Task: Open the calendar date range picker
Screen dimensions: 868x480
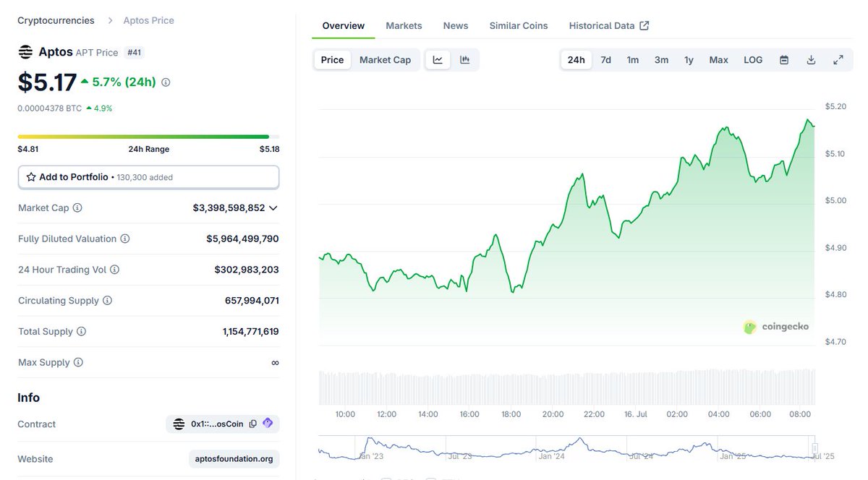Action: (x=784, y=60)
